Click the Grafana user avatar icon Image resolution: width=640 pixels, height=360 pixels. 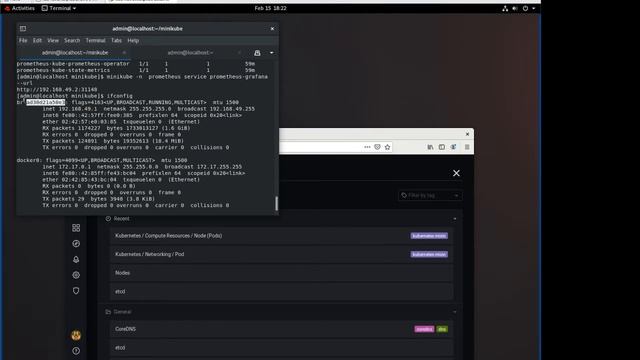click(76, 336)
